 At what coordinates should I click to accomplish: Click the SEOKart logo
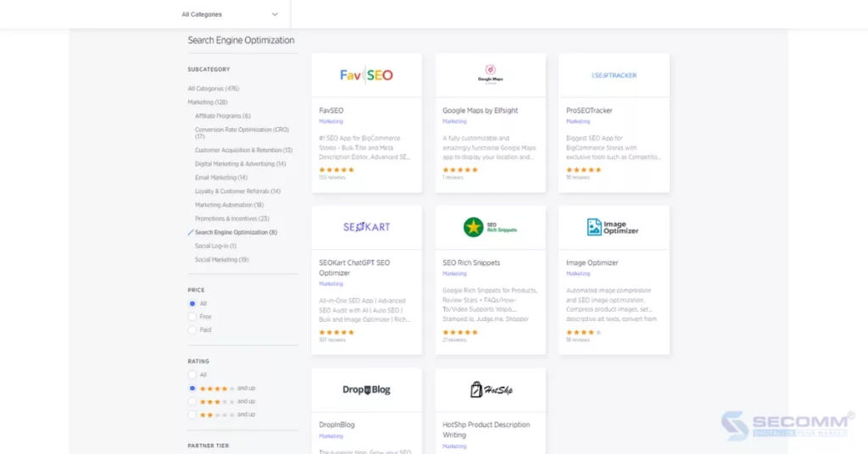(x=366, y=227)
